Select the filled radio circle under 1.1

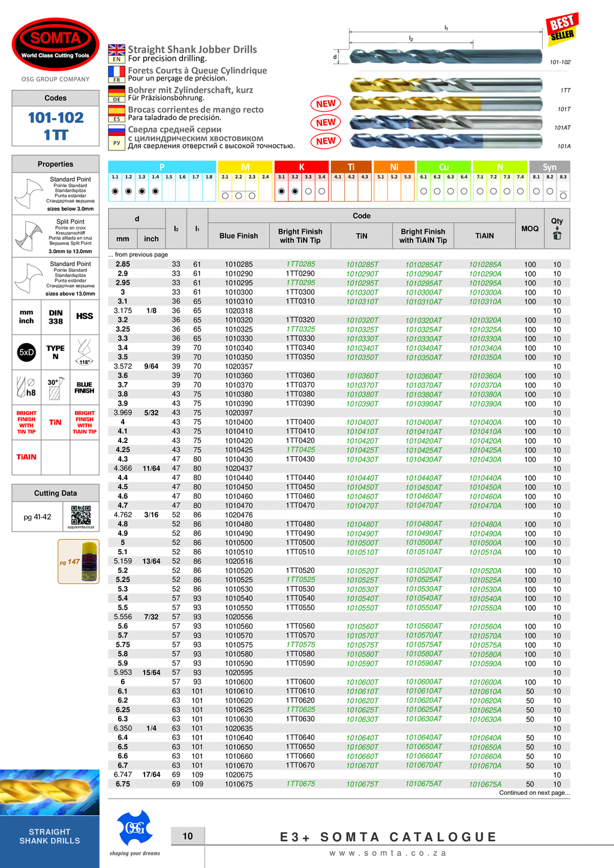pyautogui.click(x=115, y=191)
